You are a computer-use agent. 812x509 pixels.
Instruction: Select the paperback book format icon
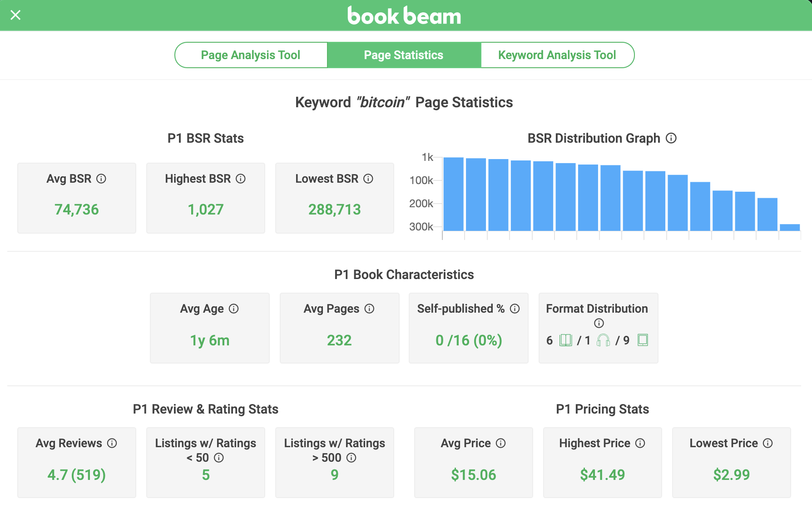coord(565,340)
